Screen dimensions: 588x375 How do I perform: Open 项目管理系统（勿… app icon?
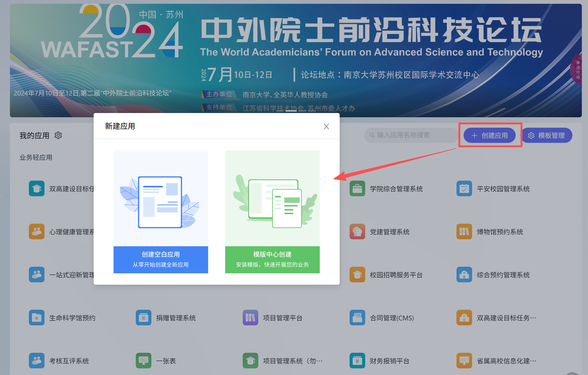pyautogui.click(x=250, y=361)
